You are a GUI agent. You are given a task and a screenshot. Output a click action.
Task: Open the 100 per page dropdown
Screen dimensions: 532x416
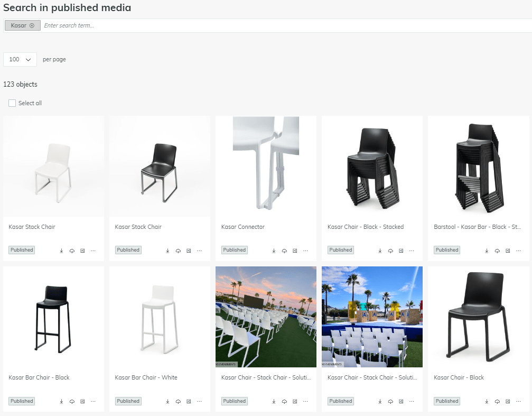pos(20,59)
